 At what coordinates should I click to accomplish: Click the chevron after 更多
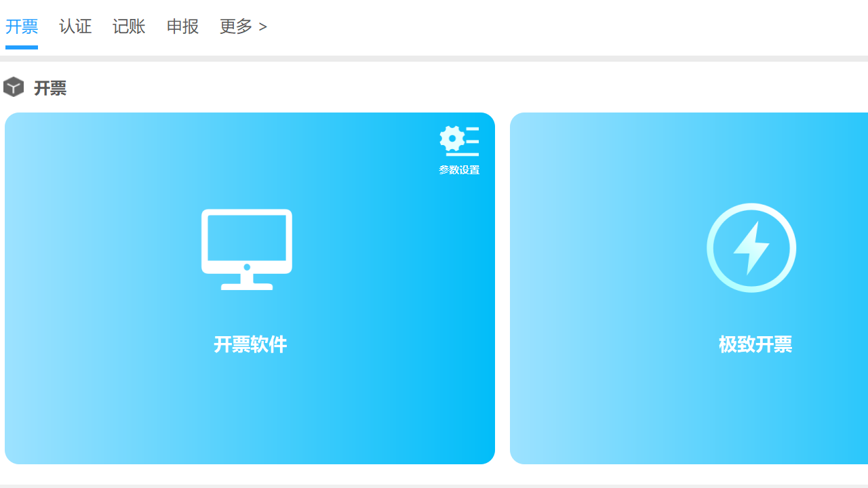(x=262, y=26)
